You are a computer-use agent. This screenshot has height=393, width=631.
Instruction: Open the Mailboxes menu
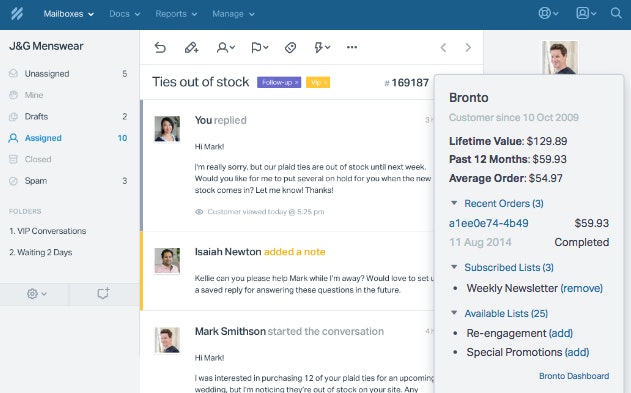click(x=68, y=14)
